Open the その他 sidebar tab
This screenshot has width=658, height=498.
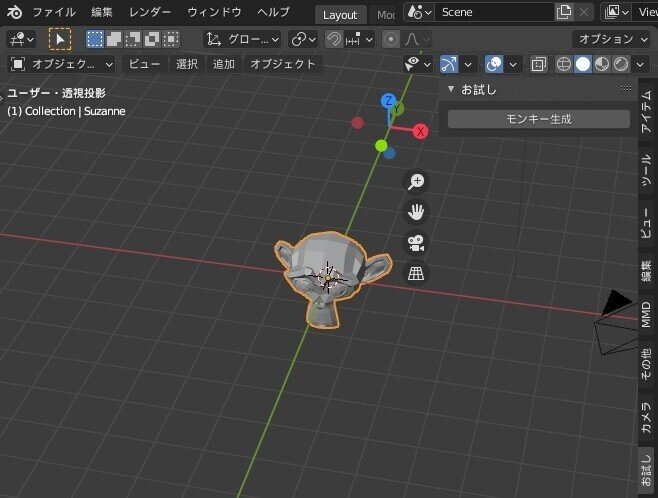tap(646, 363)
